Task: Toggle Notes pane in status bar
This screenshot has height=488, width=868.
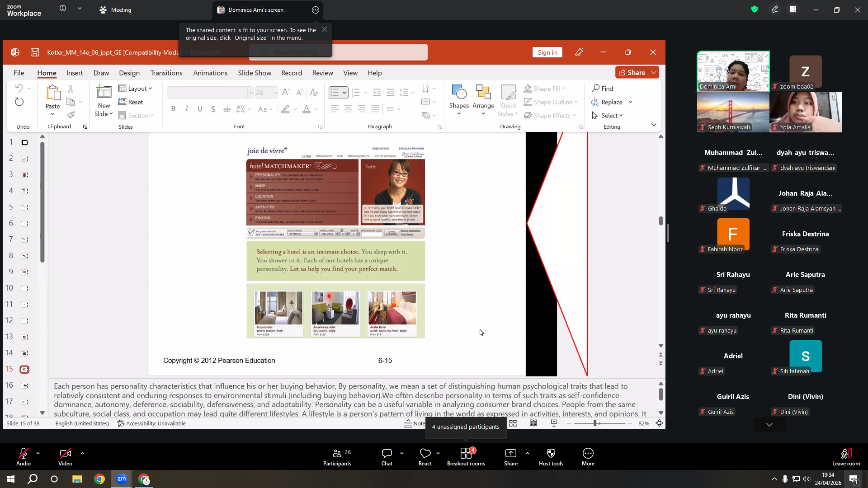Action: point(415,423)
